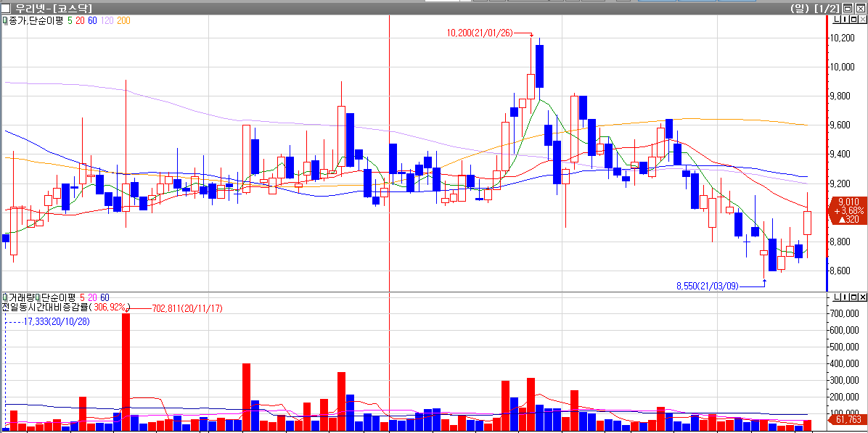Click the 9,400 price axis label

tap(841, 154)
